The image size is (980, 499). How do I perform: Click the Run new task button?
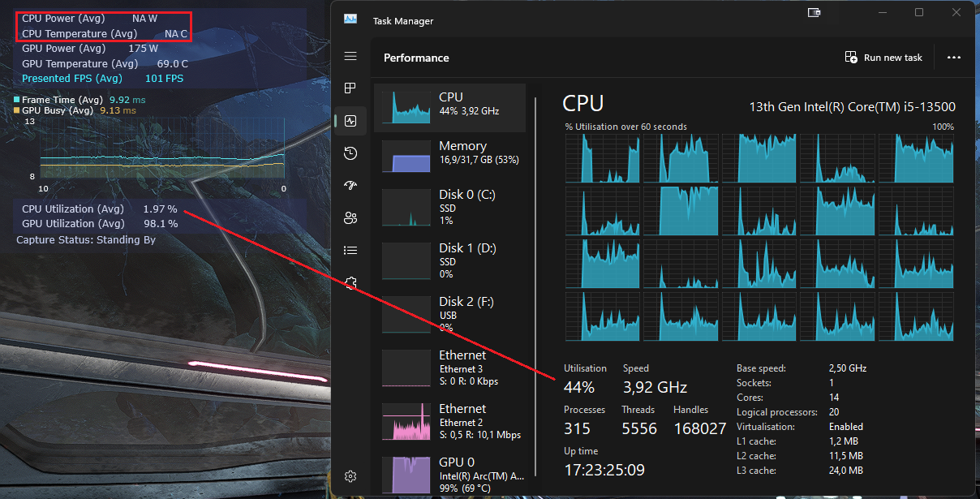click(883, 57)
